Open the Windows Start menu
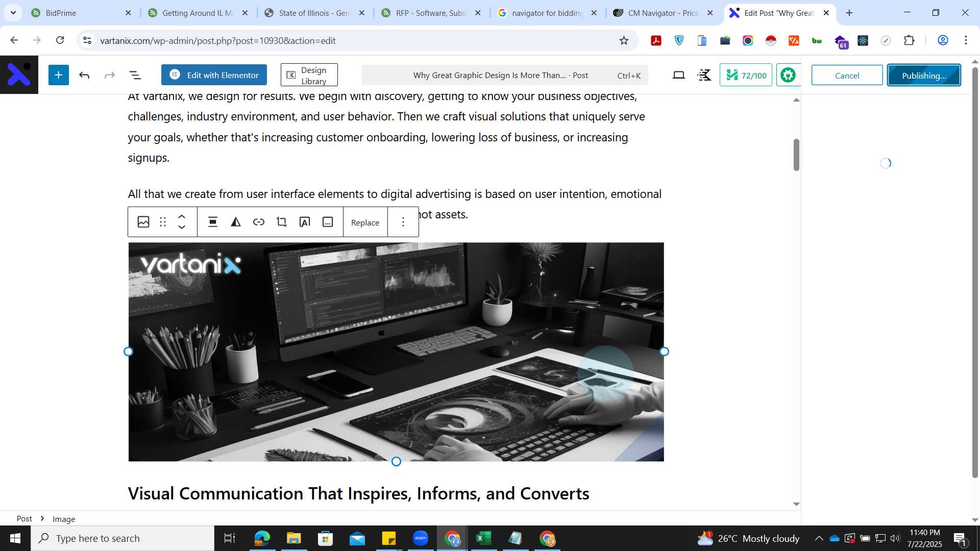Viewport: 980px width, 551px height. [15, 538]
